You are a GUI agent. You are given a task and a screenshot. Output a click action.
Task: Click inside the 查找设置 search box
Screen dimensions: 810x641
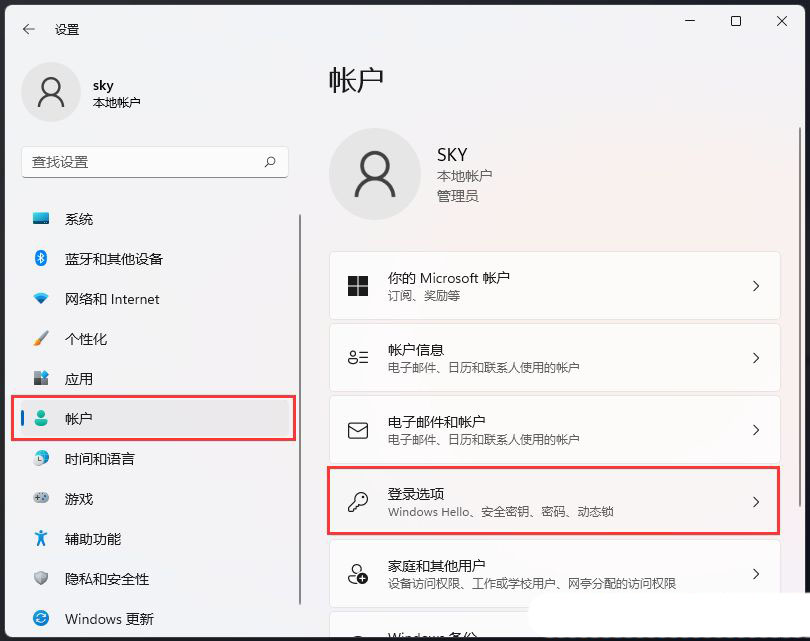155,162
